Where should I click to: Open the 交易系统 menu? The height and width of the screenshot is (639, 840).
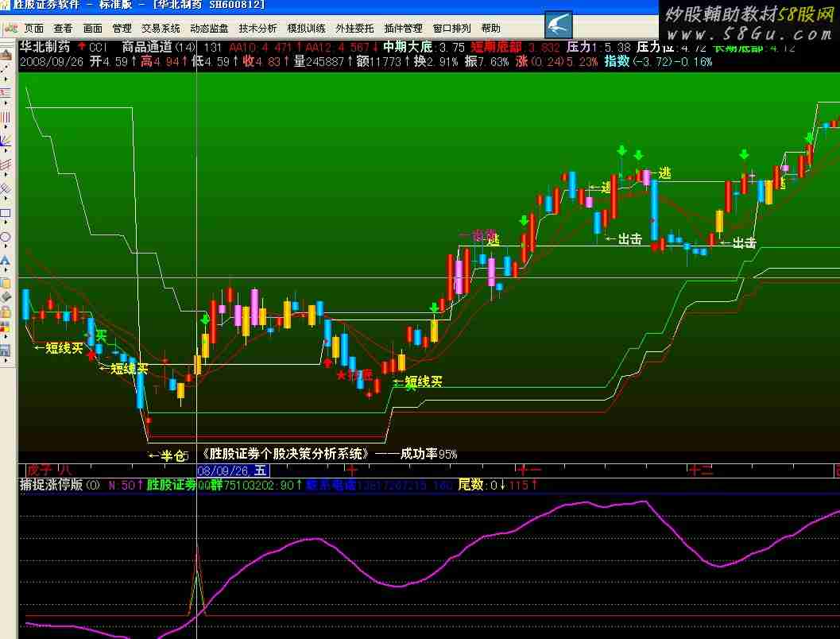161,29
